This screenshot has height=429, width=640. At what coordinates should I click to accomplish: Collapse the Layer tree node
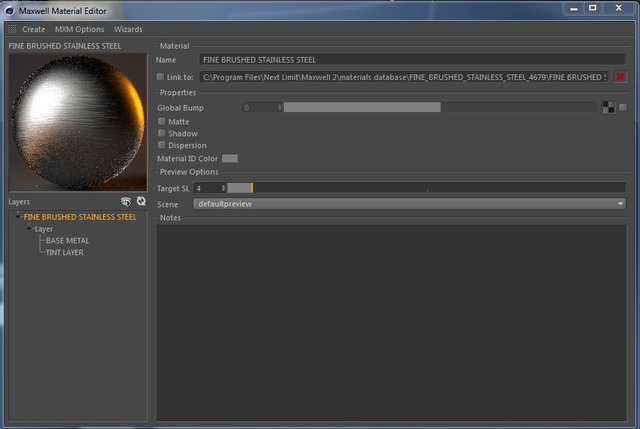29,229
